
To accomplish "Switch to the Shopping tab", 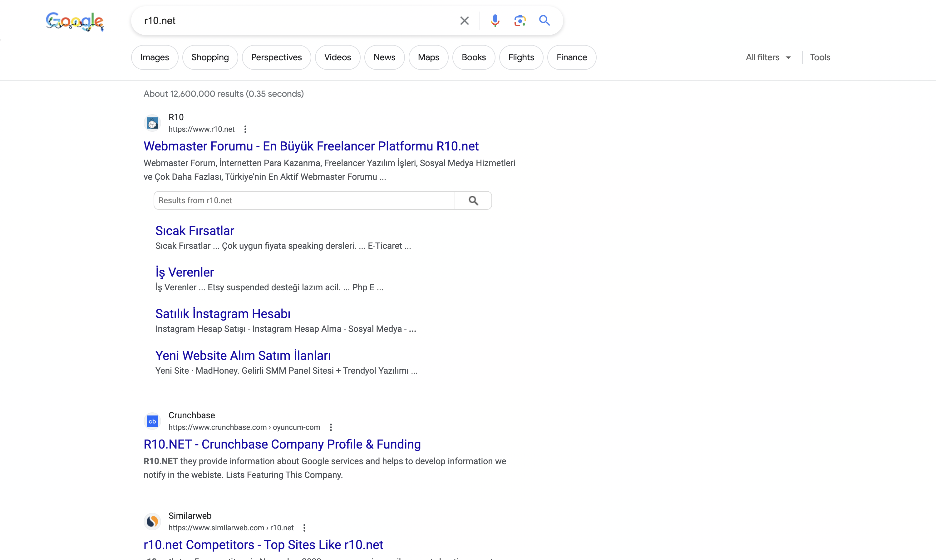I will [210, 57].
